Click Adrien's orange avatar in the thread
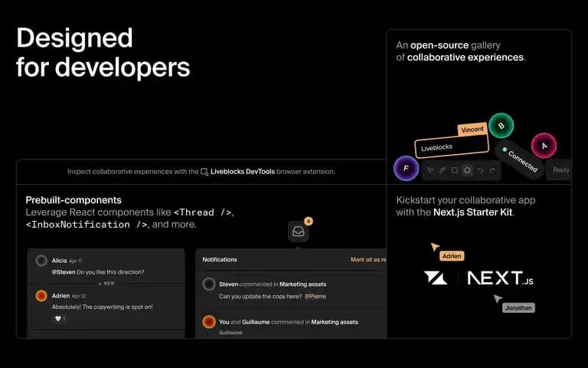Screen dimensions: 588x368 [x=41, y=295]
